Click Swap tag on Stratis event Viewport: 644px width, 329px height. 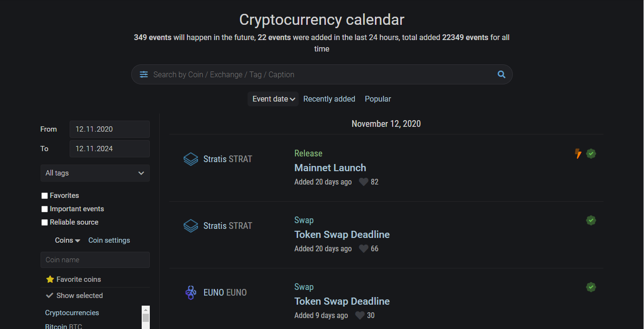[x=304, y=220]
